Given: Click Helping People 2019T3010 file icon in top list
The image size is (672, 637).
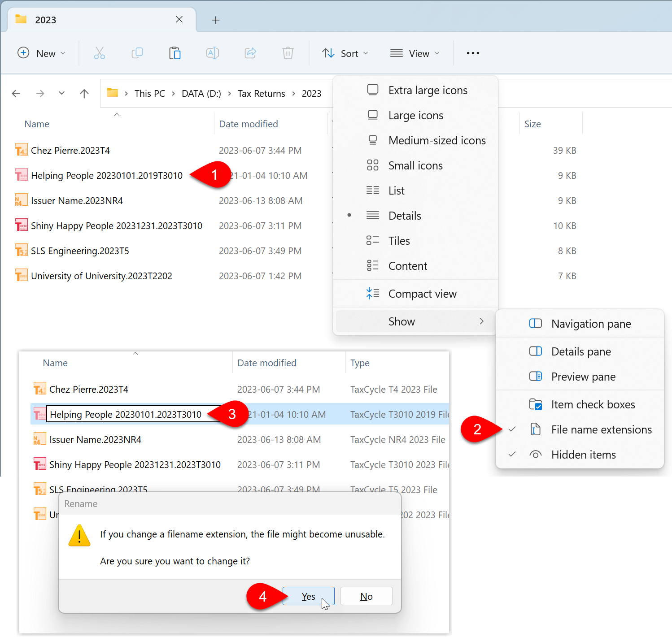Looking at the screenshot, I should 21,175.
